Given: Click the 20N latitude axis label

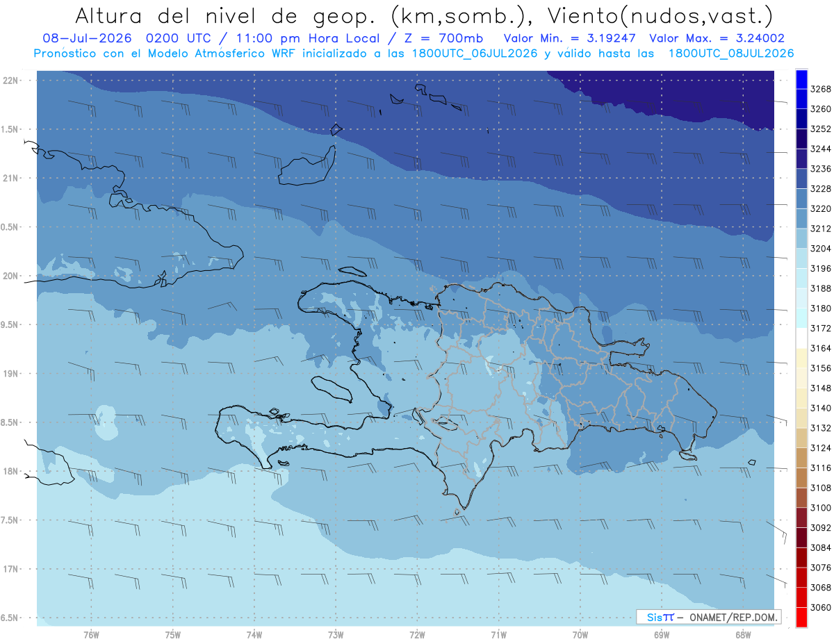Looking at the screenshot, I should tap(10, 276).
